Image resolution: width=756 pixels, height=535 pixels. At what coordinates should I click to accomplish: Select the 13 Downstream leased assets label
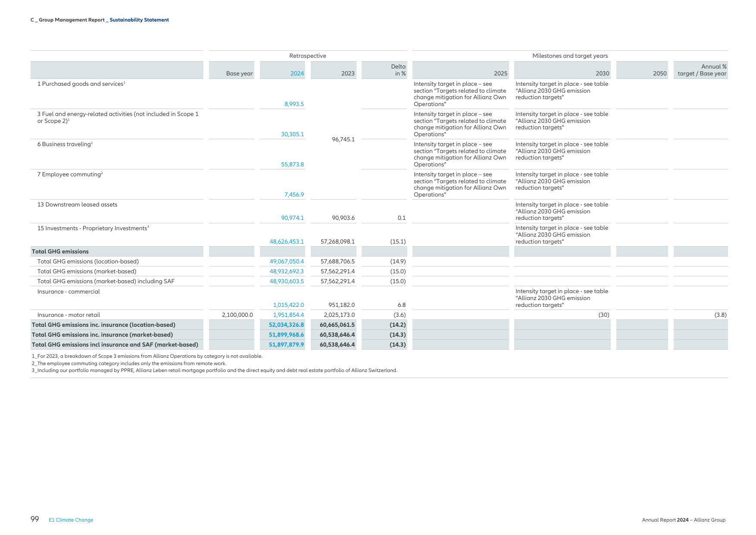click(x=77, y=204)
